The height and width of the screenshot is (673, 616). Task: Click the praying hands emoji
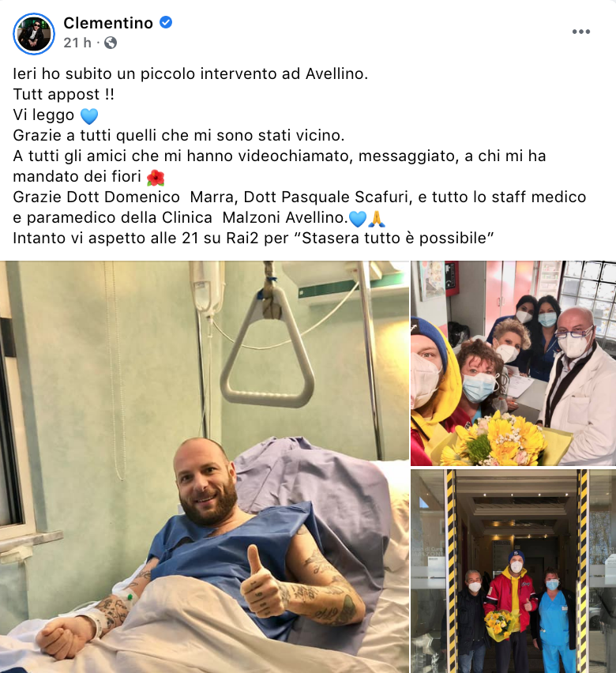[x=377, y=219]
